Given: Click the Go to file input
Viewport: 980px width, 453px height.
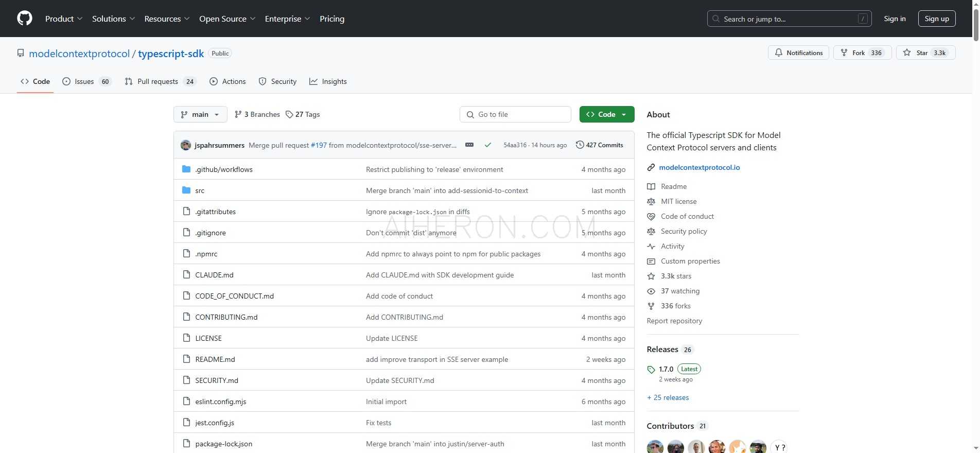Looking at the screenshot, I should [x=515, y=114].
